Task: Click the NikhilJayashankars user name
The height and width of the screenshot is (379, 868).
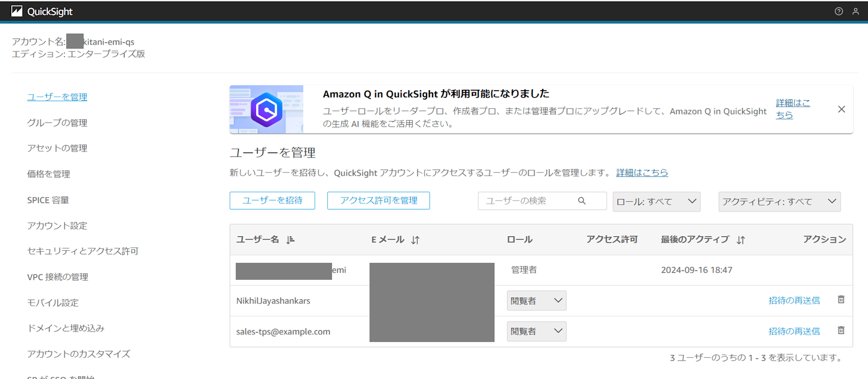Action: (x=273, y=301)
